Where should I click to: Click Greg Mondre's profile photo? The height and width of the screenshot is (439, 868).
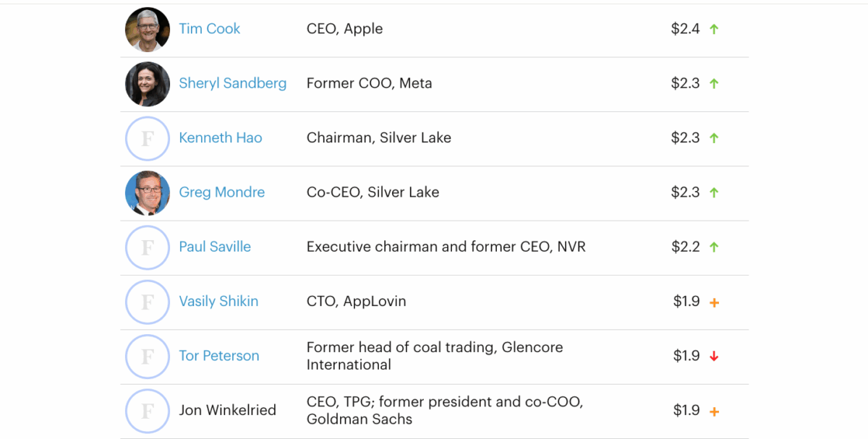(148, 193)
